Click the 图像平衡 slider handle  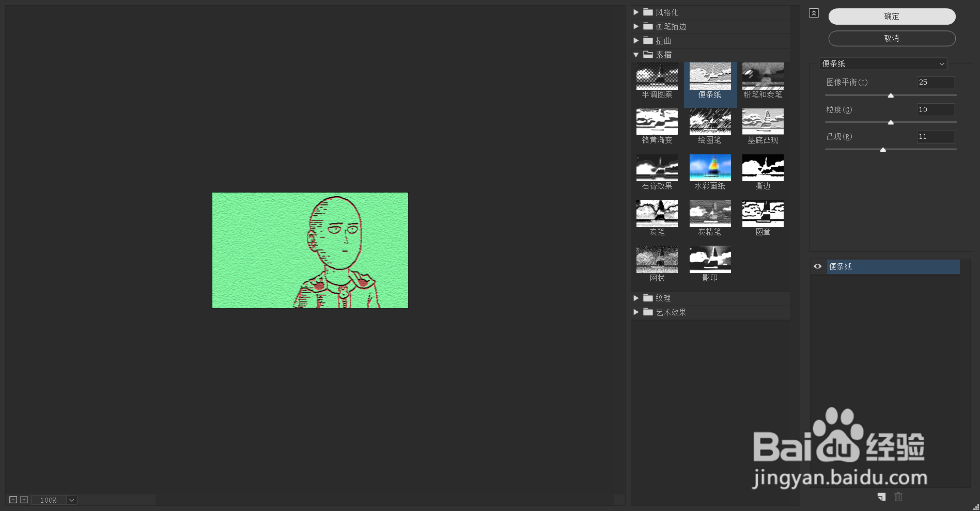891,95
